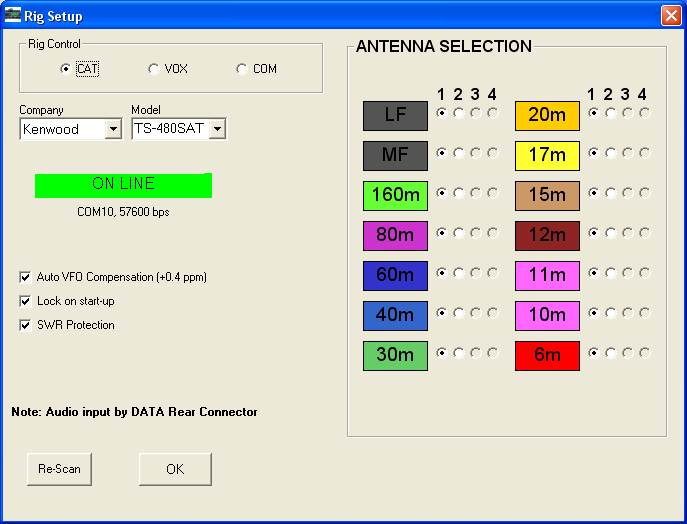Set antenna 3 for the 17m band

click(x=628, y=153)
